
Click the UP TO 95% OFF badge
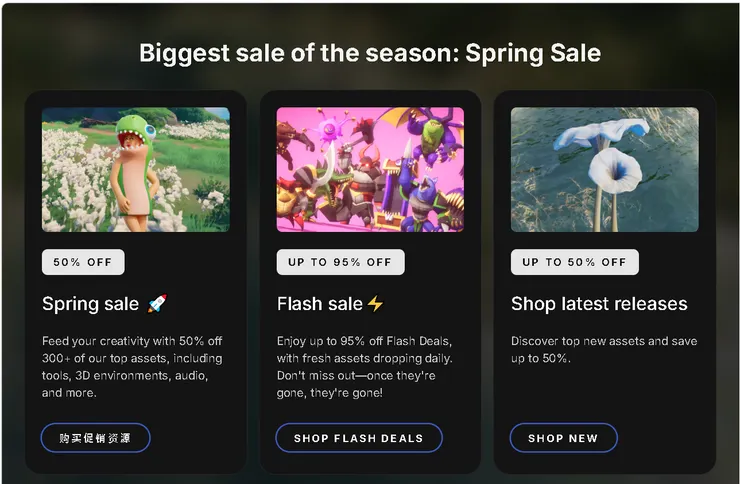340,262
